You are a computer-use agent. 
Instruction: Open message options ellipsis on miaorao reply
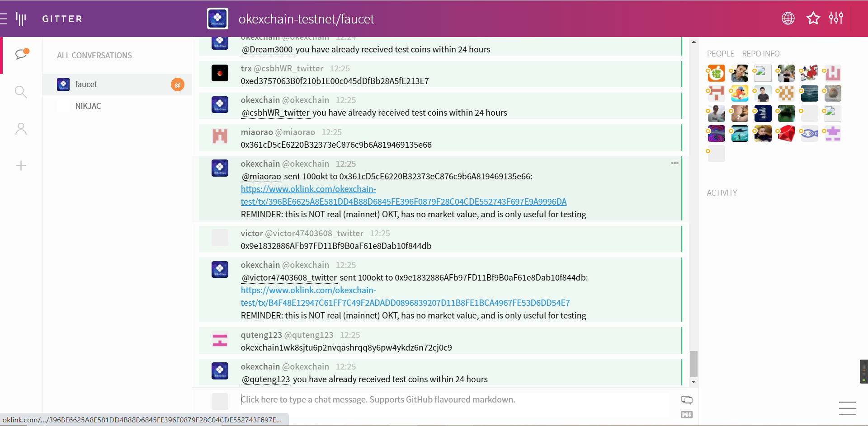pos(675,163)
